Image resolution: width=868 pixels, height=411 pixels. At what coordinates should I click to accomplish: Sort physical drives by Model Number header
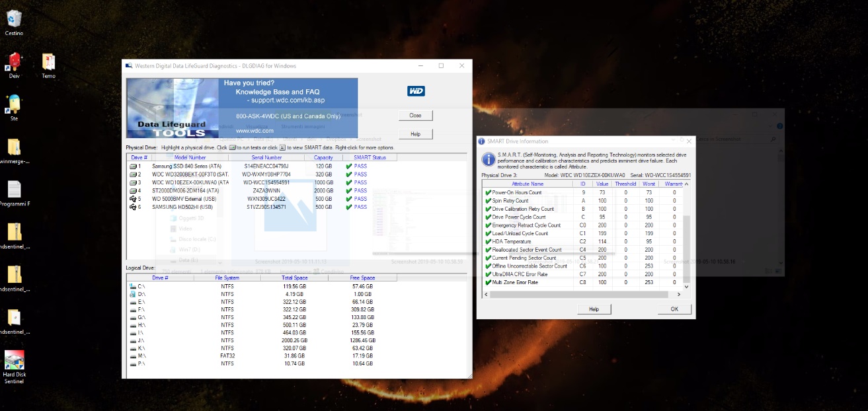pos(190,158)
